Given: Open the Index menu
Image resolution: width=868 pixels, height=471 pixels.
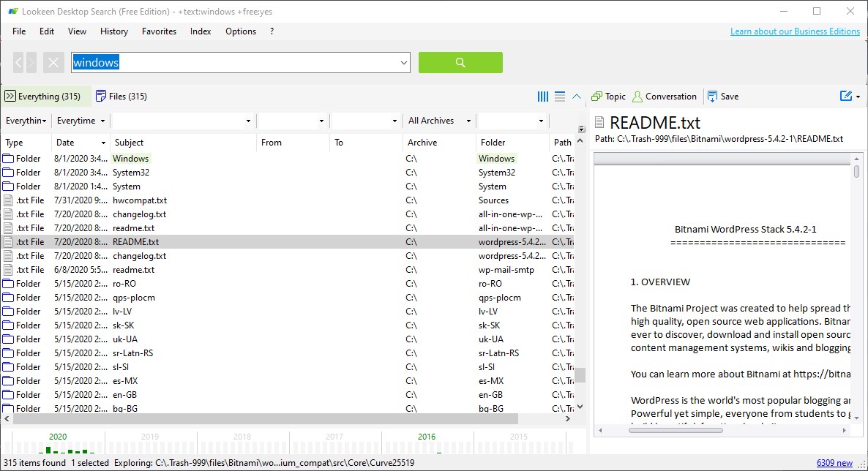Looking at the screenshot, I should coord(201,31).
